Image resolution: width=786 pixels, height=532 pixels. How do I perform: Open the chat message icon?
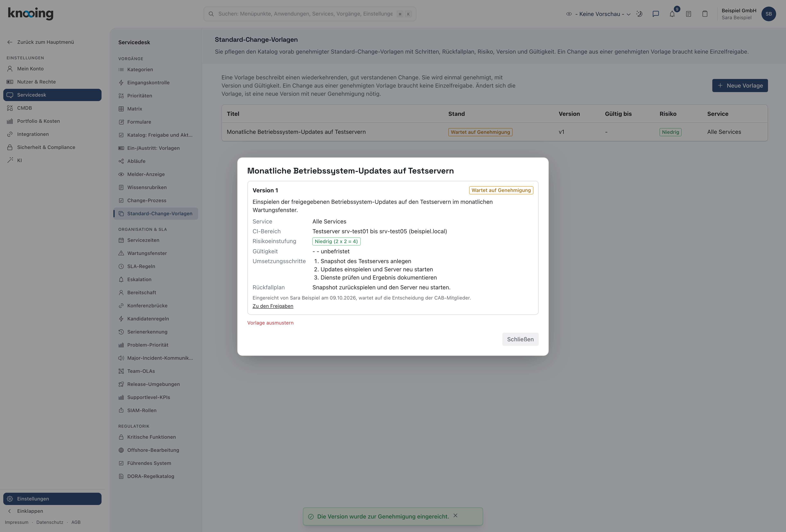pyautogui.click(x=655, y=14)
